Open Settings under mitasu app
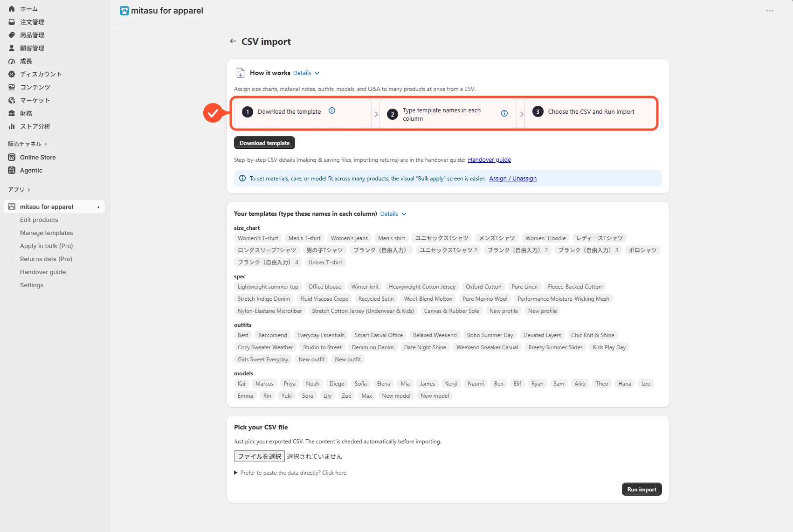 32,285
